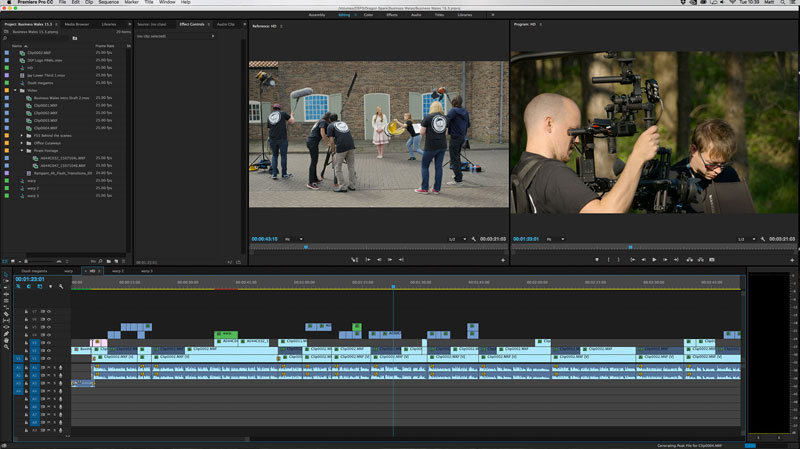Expand the Office Cutaways bin
This screenshot has height=449, width=800.
point(22,142)
